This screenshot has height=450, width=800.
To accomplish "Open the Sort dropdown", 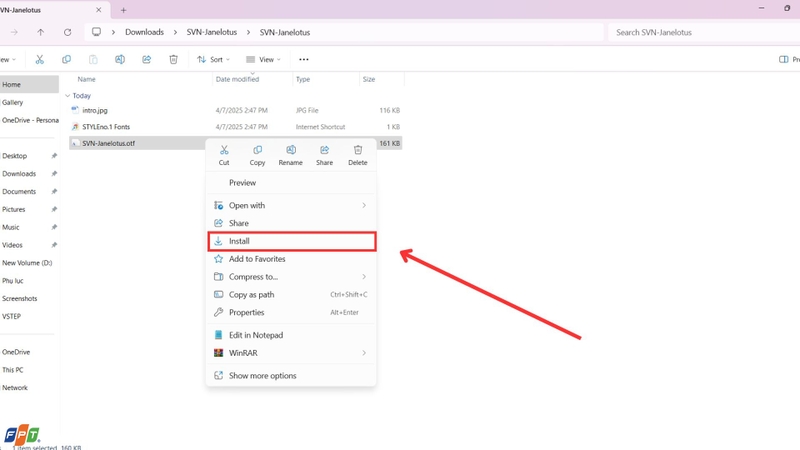I will click(213, 60).
